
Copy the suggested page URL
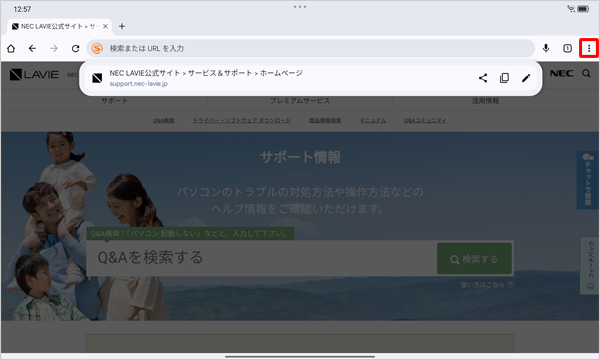(504, 78)
